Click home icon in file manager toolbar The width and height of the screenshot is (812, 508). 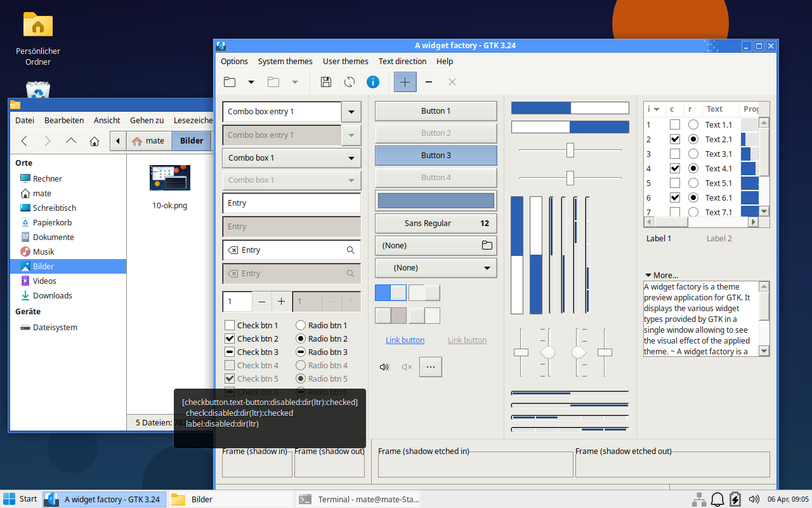[x=95, y=141]
